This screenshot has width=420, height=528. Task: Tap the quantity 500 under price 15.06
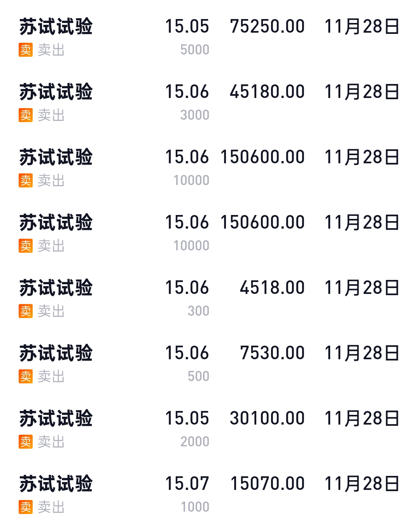198,376
